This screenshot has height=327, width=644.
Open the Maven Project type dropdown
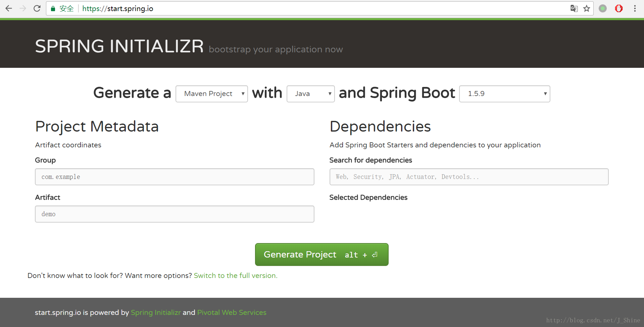pyautogui.click(x=212, y=94)
